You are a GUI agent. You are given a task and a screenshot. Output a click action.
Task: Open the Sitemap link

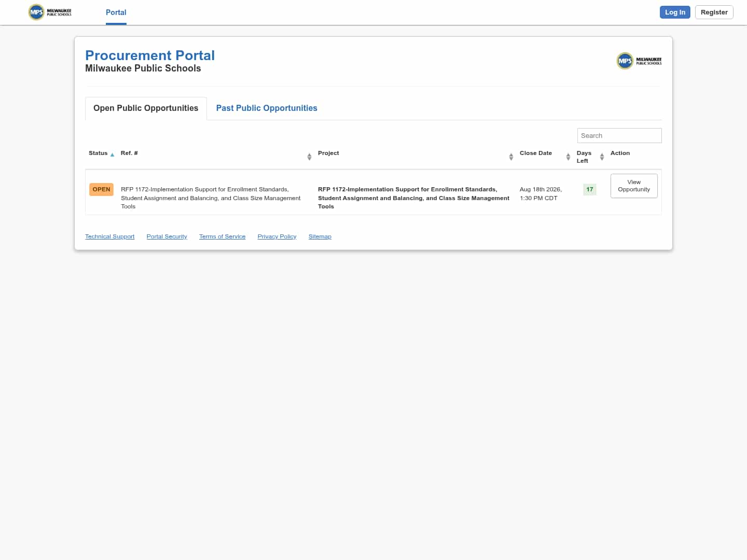tap(320, 236)
